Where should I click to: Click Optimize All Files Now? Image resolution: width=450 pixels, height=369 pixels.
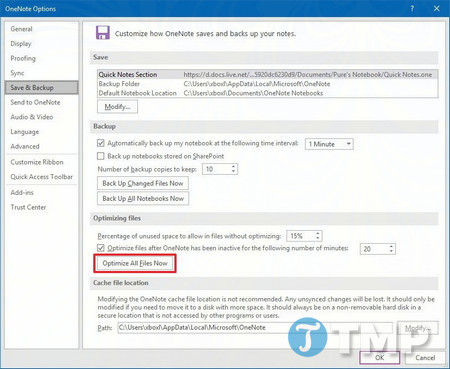coord(135,263)
